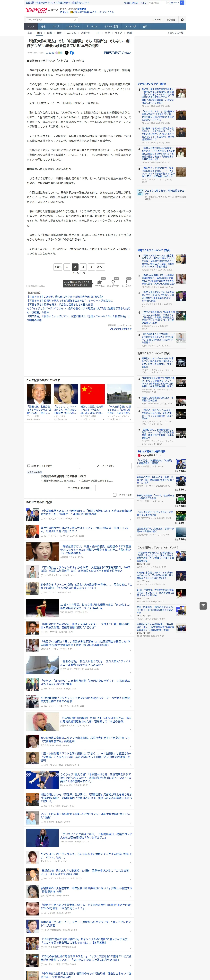
Task: Select the ランキング navigation tab
Action: (x=130, y=27)
